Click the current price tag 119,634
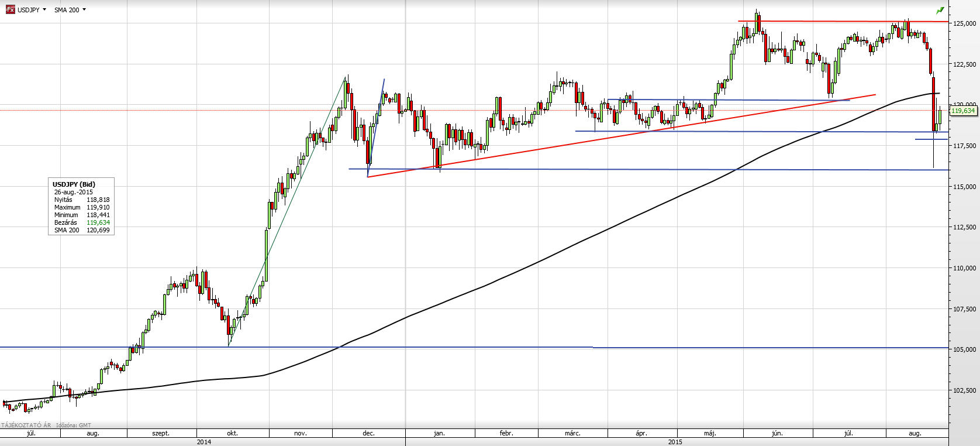The width and height of the screenshot is (980, 446). (x=964, y=111)
